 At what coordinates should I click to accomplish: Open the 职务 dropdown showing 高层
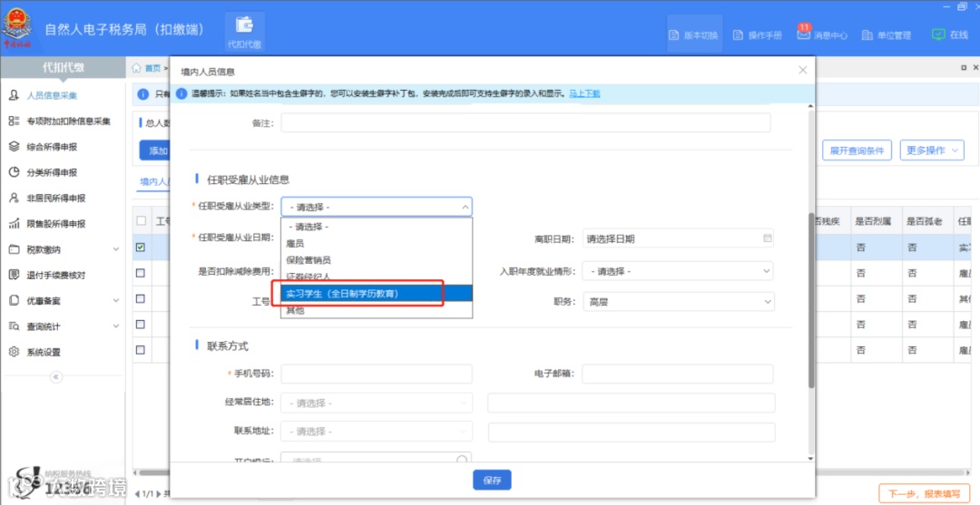pyautogui.click(x=678, y=302)
